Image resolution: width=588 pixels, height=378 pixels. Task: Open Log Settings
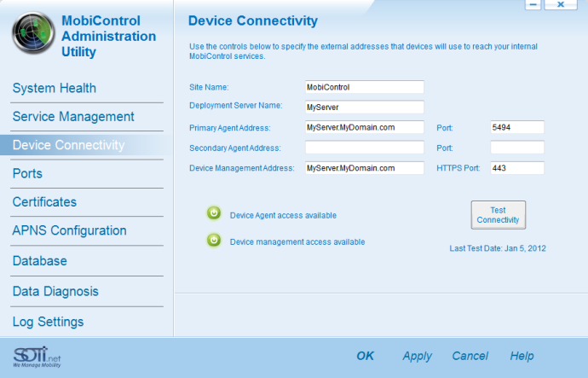pos(48,322)
